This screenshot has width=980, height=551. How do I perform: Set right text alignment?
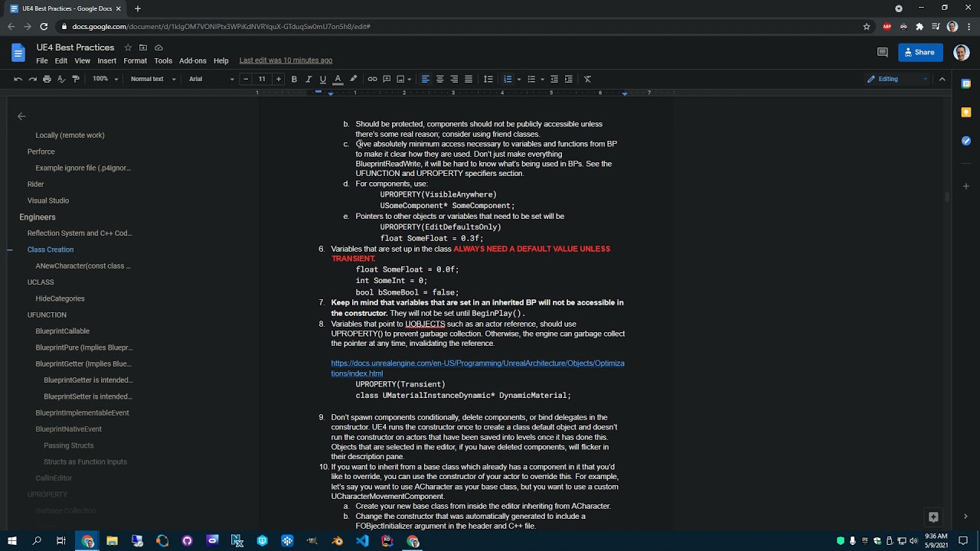pos(454,79)
